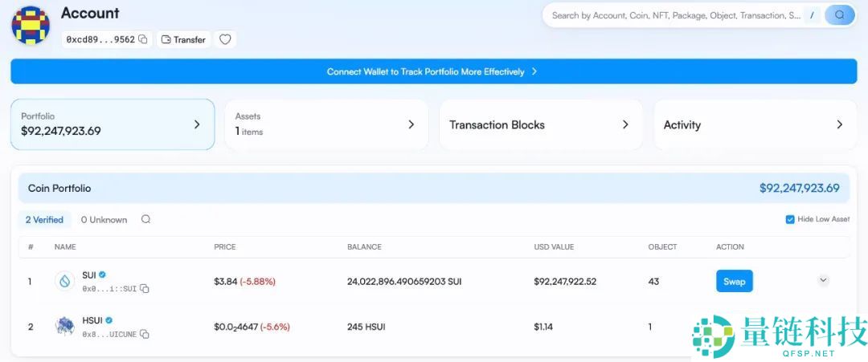Click the PRICE column header
This screenshot has width=868, height=362.
(x=225, y=246)
